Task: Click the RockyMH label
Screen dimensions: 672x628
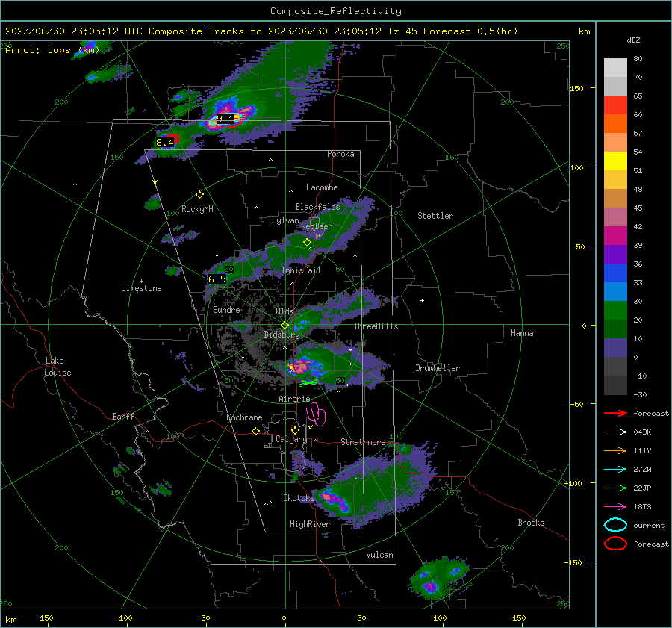Action: 197,209
